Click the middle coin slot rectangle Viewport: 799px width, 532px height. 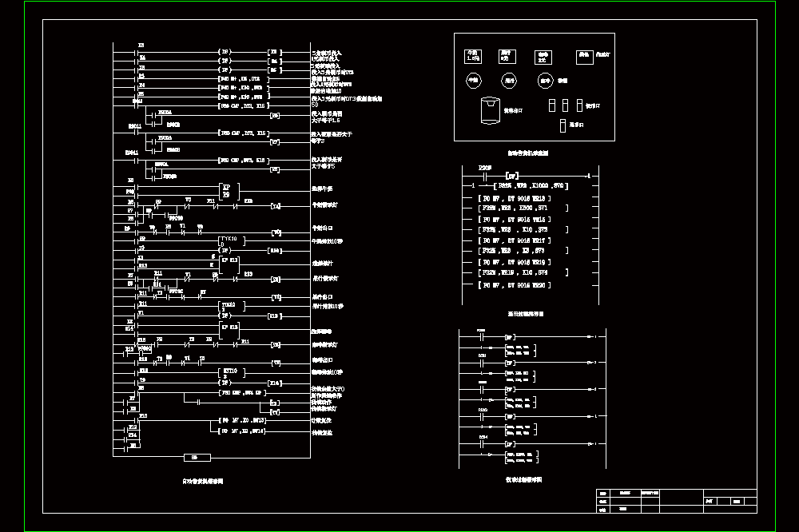pos(565,105)
